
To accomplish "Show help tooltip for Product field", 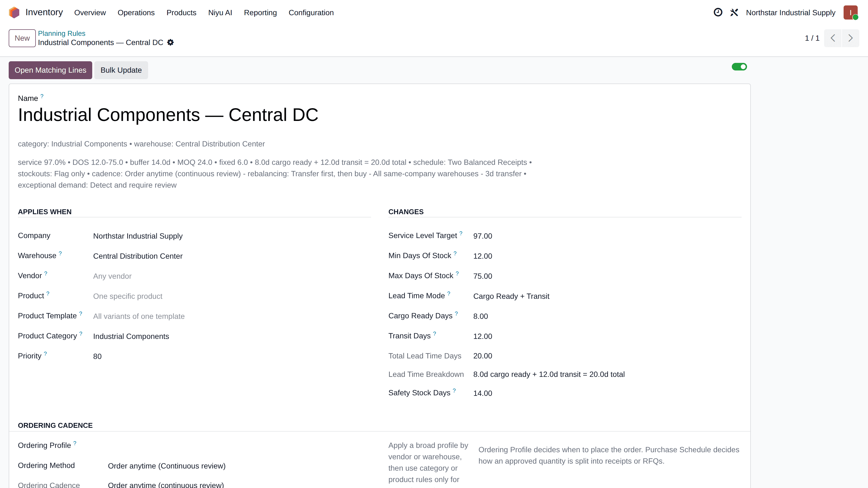I will [x=48, y=293].
